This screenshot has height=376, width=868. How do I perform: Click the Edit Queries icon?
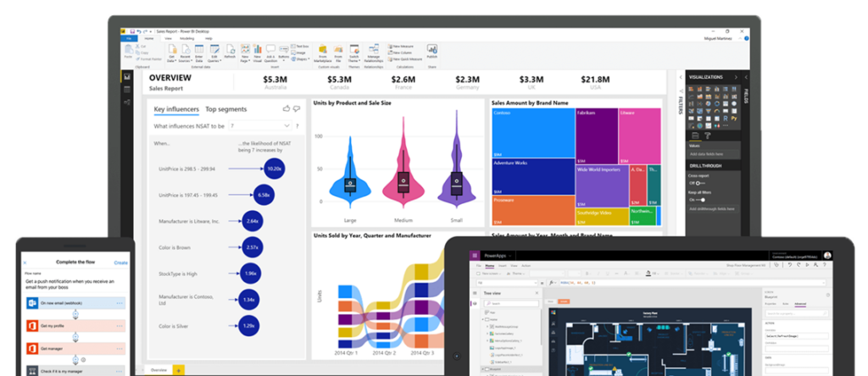(x=214, y=53)
